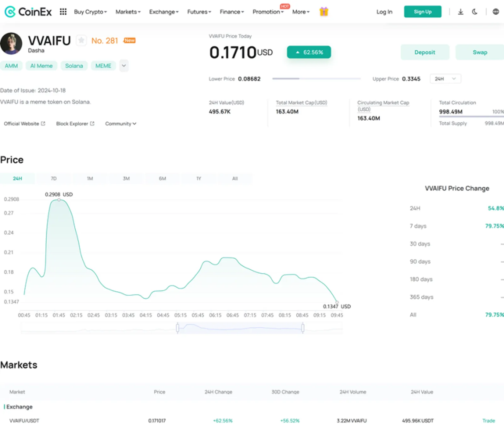Expand the Community links dropdown
The width and height of the screenshot is (504, 435).
coord(121,123)
